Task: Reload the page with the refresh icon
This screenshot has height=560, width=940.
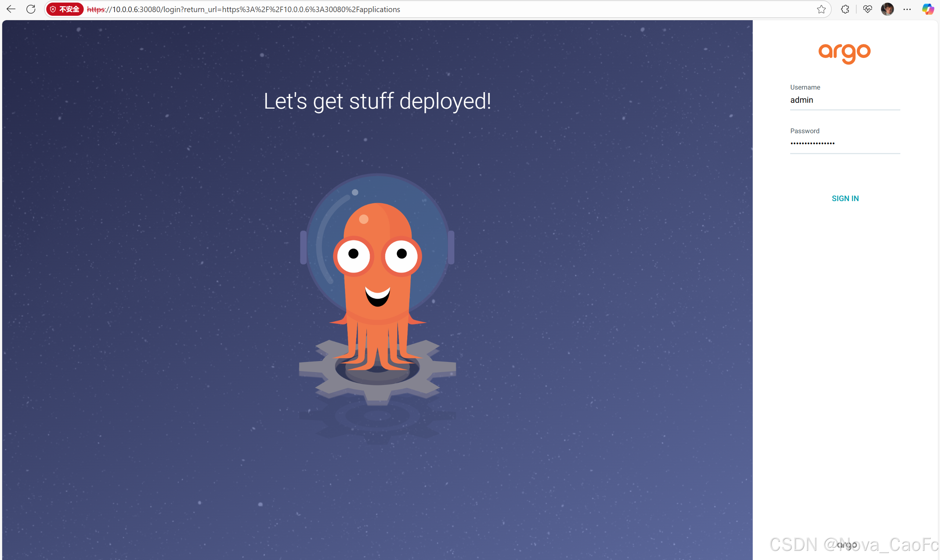Action: [x=31, y=9]
